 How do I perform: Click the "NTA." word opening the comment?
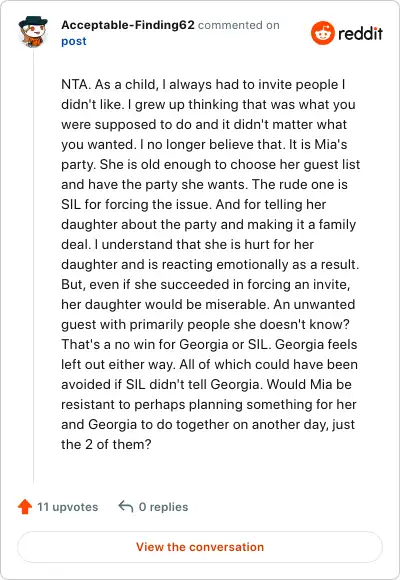tap(76, 85)
